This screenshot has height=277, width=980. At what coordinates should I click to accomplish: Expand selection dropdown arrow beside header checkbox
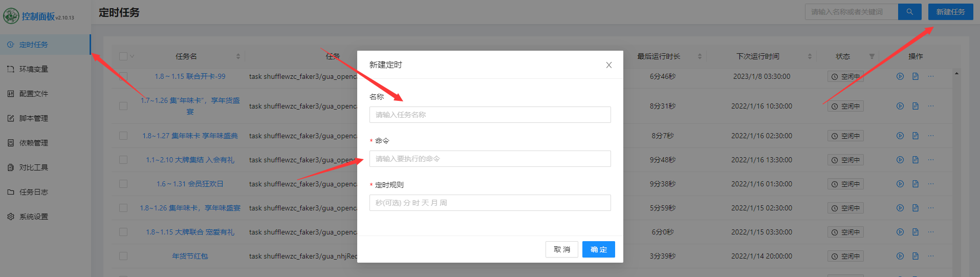(132, 56)
